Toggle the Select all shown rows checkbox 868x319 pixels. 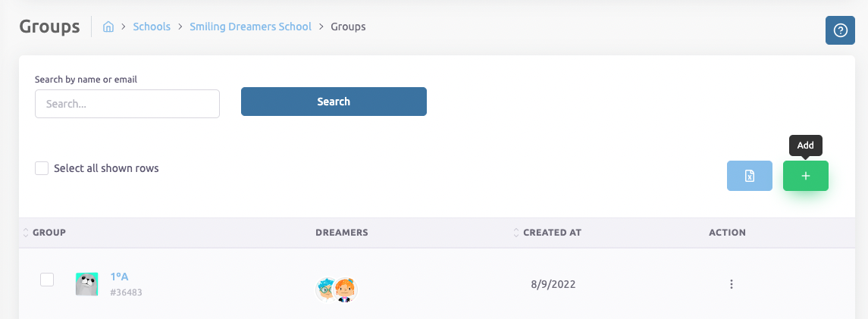click(42, 168)
